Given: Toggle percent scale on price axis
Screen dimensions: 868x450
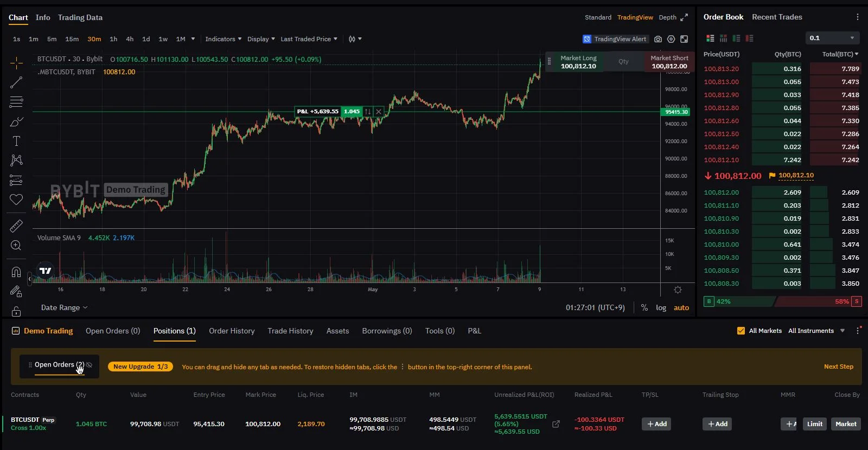Looking at the screenshot, I should [644, 307].
